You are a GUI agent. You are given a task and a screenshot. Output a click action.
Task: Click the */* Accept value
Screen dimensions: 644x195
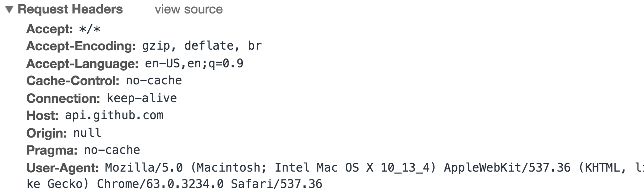tap(90, 29)
